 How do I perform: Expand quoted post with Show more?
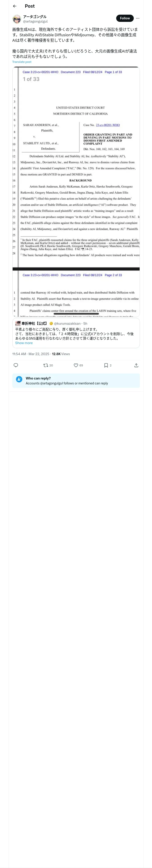pyautogui.click(x=24, y=343)
